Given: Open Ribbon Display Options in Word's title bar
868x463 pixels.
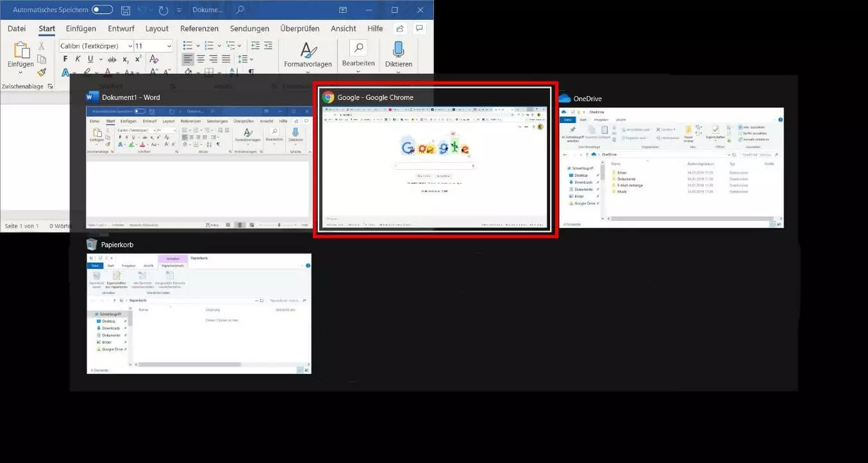Looking at the screenshot, I should (x=344, y=10).
